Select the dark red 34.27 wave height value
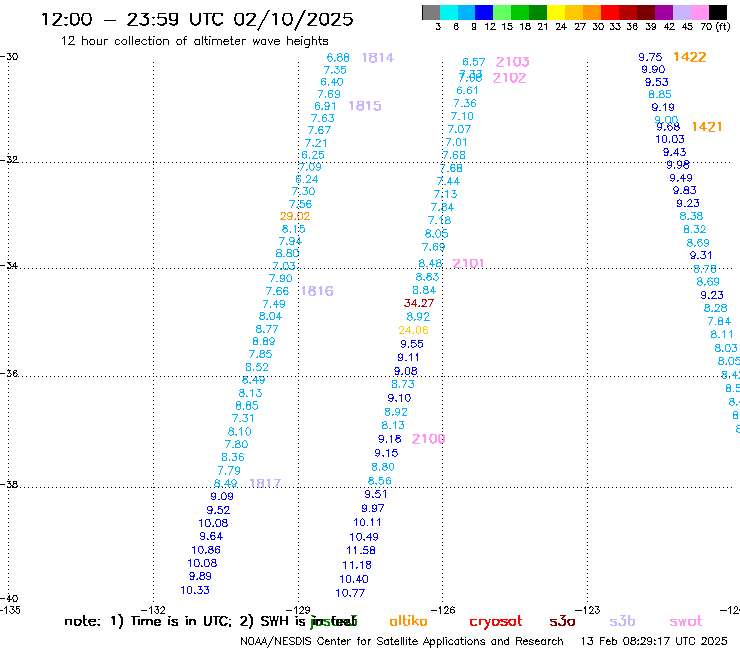 coord(419,303)
